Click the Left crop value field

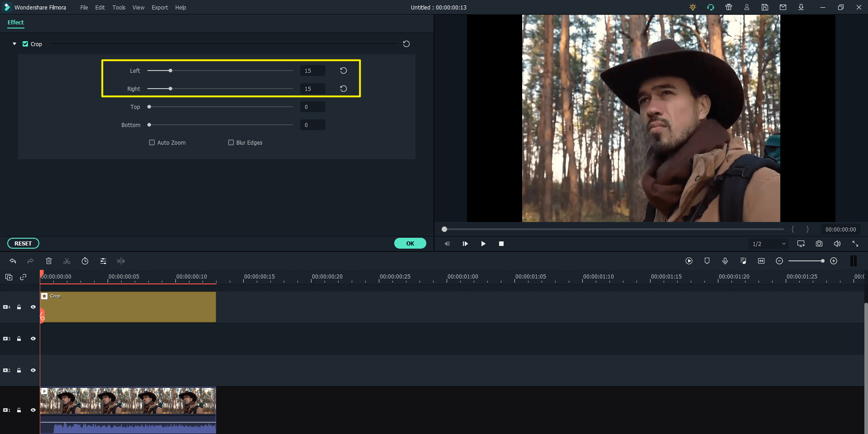pos(313,71)
